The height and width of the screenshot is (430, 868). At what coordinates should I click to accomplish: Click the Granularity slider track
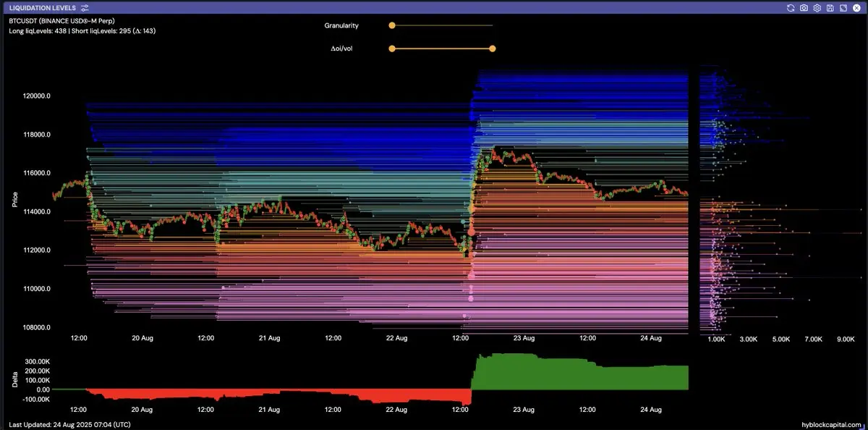click(442, 25)
